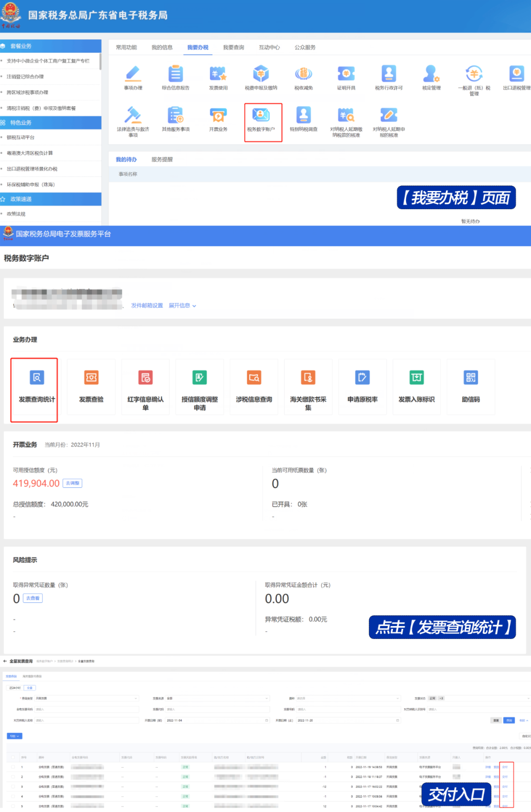Open the 开票日期（起）date picker
The height and width of the screenshot is (812, 531).
(218, 720)
